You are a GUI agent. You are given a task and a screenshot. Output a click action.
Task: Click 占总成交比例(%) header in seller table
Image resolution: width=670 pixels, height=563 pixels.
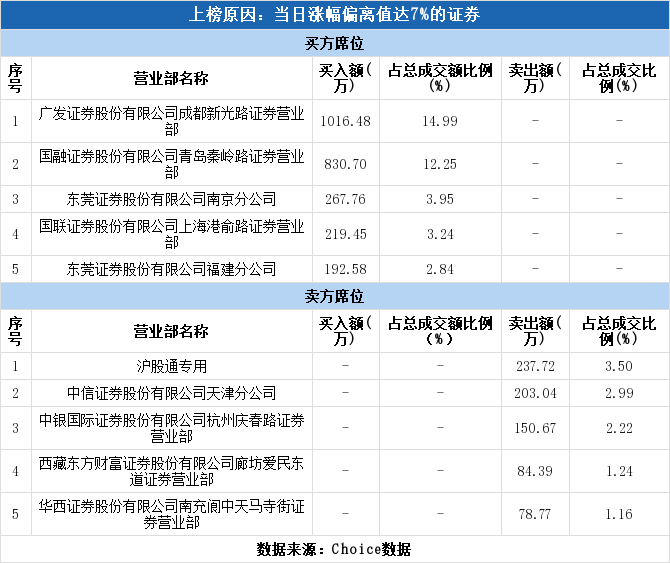619,331
